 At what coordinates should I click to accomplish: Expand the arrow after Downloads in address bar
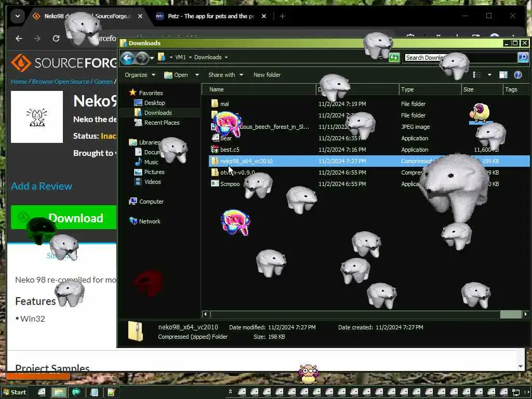tap(226, 57)
